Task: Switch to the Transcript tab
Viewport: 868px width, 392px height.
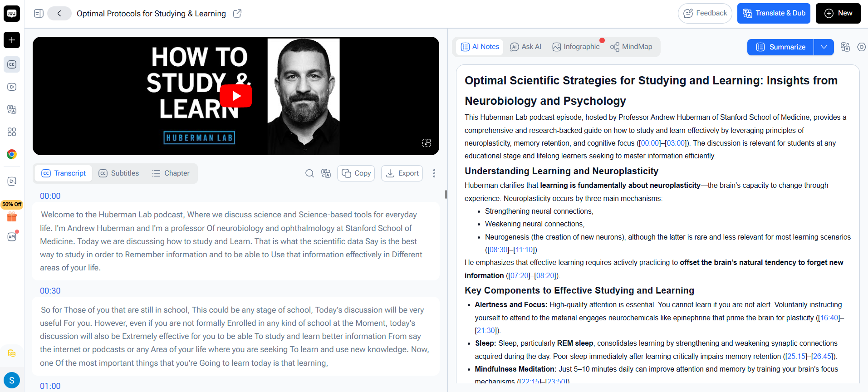Action: [64, 173]
